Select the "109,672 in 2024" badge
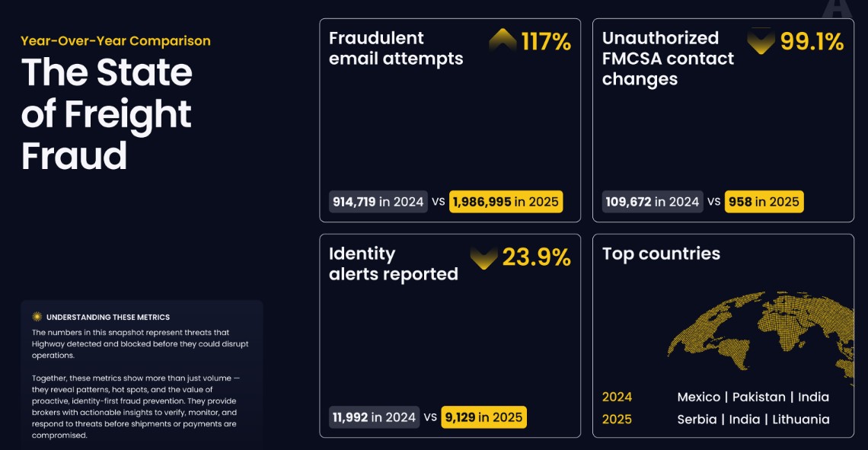Screen dimensions: 868x450 click(653, 202)
